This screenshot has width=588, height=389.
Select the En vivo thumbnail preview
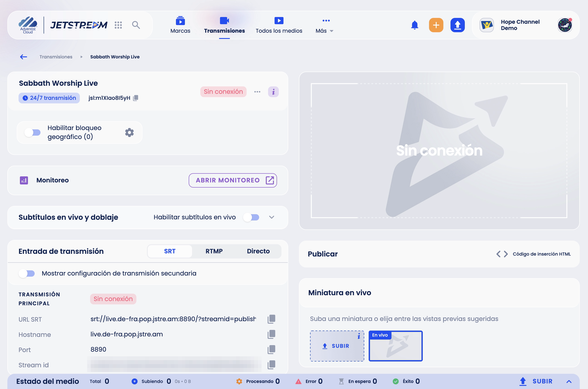pos(396,346)
